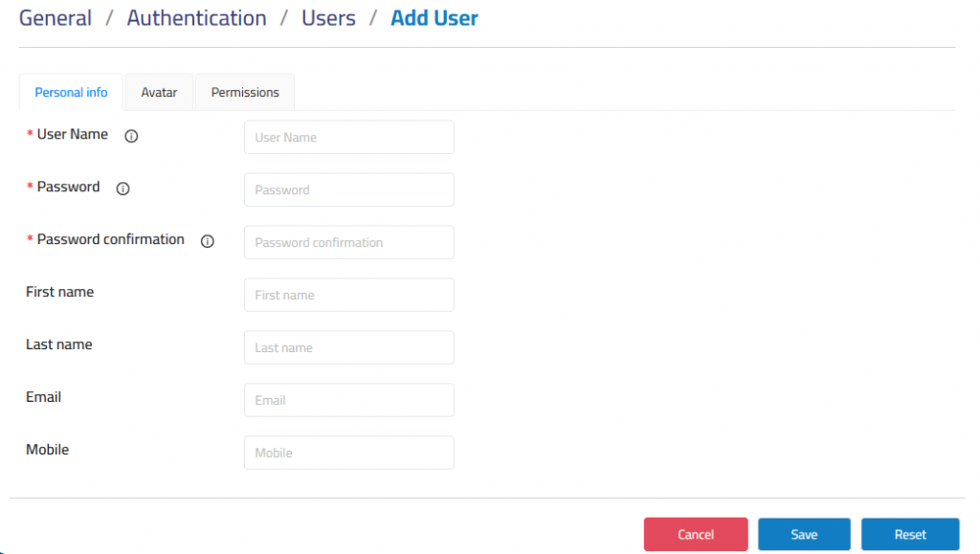This screenshot has width=980, height=554.
Task: Click the First name text box
Action: tap(348, 295)
